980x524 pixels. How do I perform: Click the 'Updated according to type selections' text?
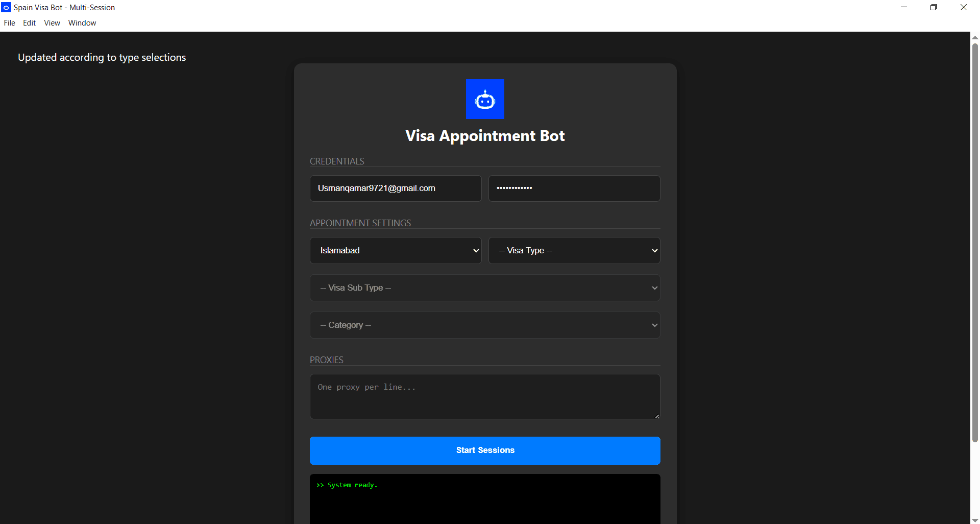pyautogui.click(x=102, y=58)
